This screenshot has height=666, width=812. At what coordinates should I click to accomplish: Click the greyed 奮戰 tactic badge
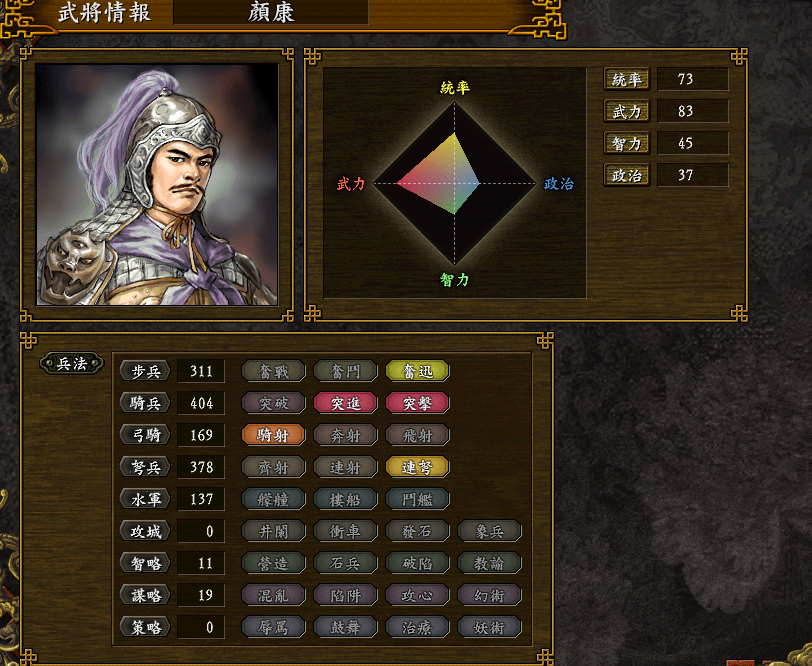click(x=273, y=371)
